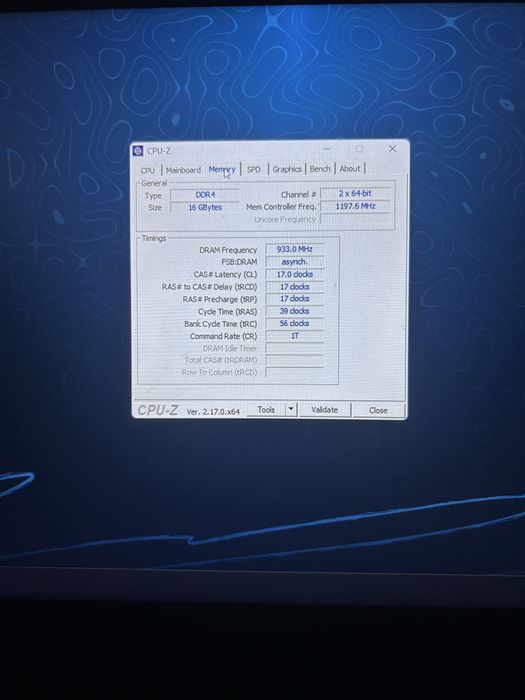Click the tRP 17 clocks value
The width and height of the screenshot is (525, 700).
[x=295, y=299]
